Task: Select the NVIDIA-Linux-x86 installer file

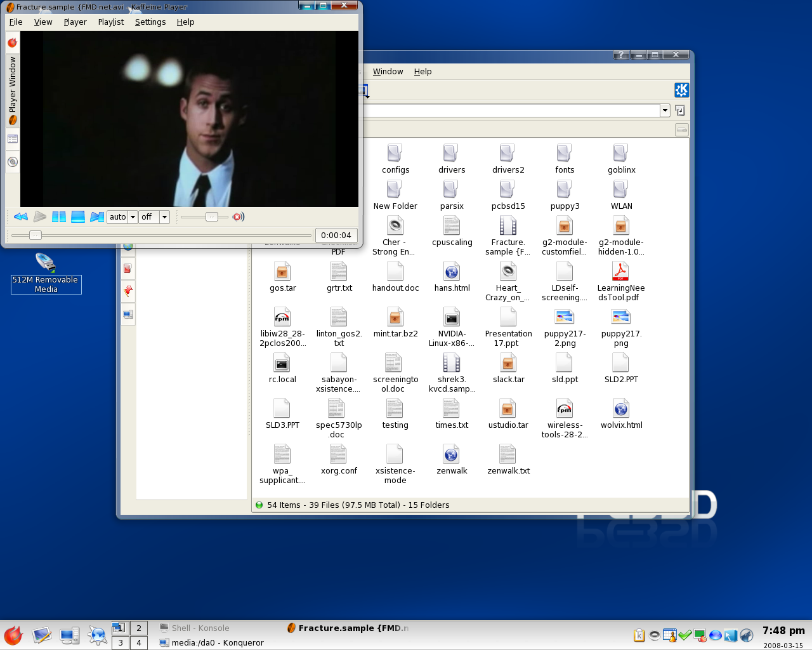Action: [x=452, y=327]
